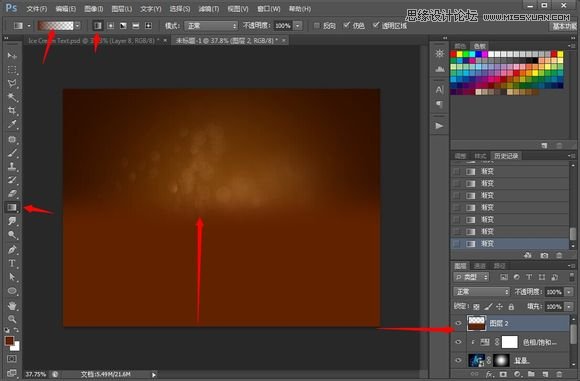Add a layer style with fx icon

coord(489,374)
